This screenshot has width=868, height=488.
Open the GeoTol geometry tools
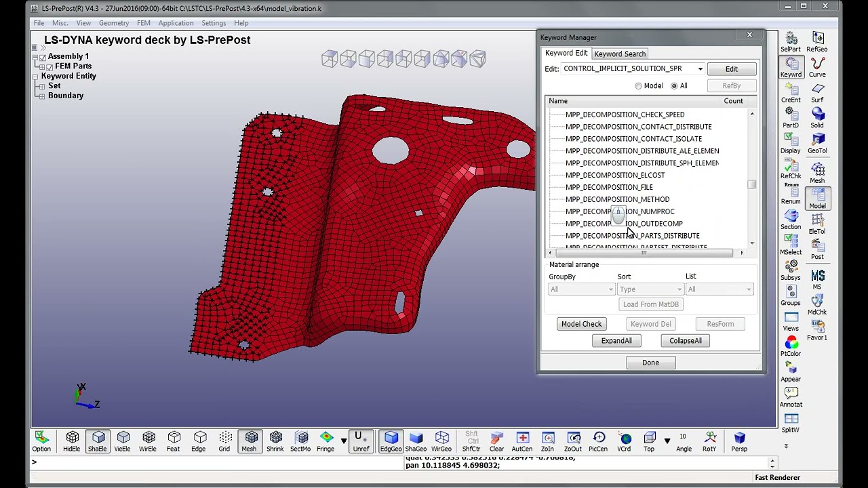817,143
